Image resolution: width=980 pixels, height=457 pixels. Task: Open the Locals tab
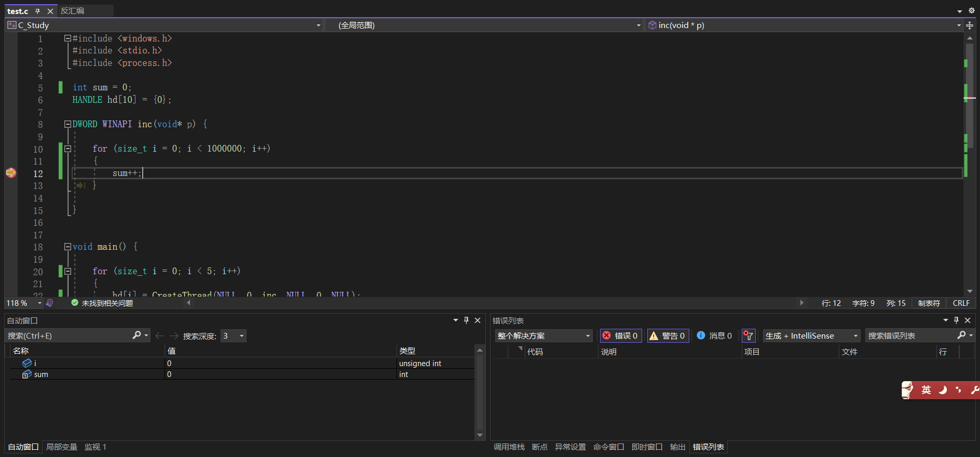click(62, 447)
